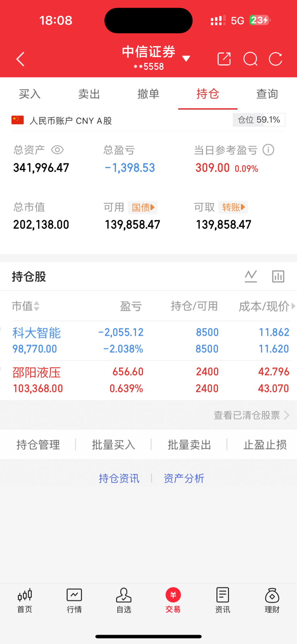Go to 首页 in bottom navigation

click(x=25, y=601)
